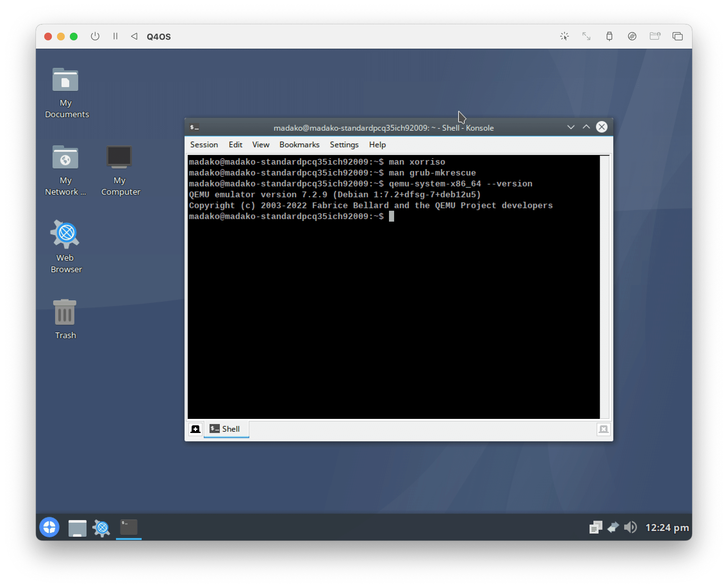Screen dimensions: 728x588
Task: Launch web browser from taskbar
Action: 102,527
